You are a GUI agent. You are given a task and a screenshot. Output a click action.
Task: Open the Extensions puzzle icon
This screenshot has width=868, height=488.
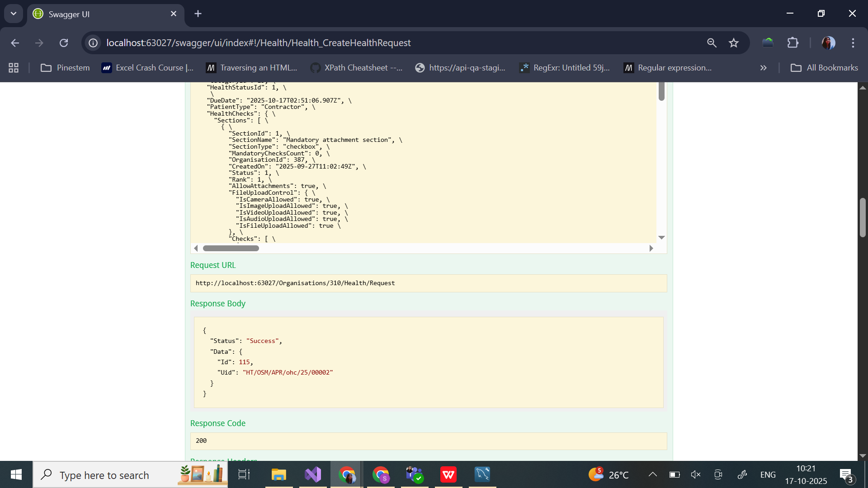[x=793, y=43]
